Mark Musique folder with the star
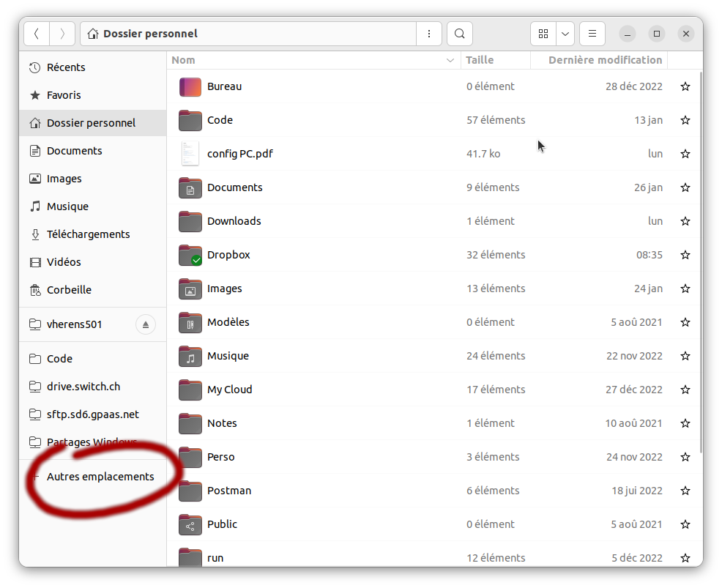This screenshot has height=588, width=722. pos(685,356)
